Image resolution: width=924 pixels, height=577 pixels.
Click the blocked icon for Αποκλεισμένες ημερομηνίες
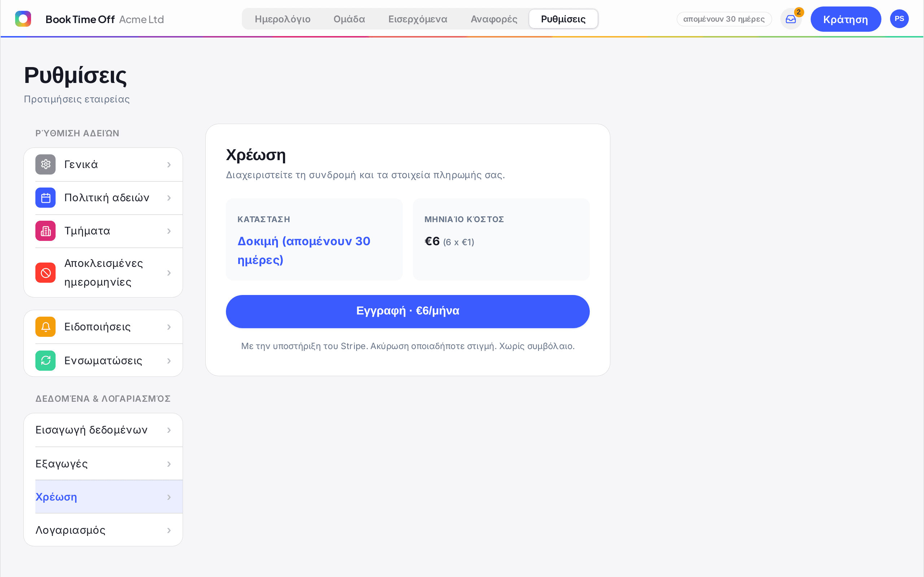[45, 273]
